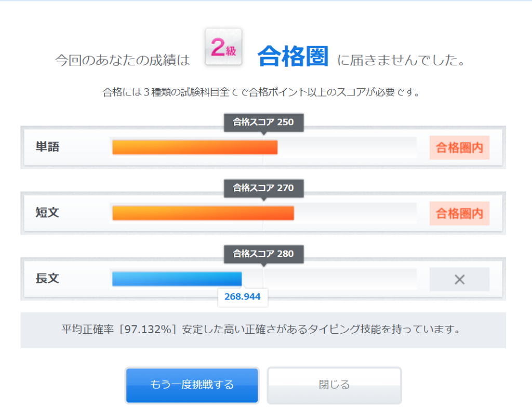The width and height of the screenshot is (532, 410).
Task: Click the 合格圏内 badge in 単語 row
Action: pyautogui.click(x=459, y=147)
